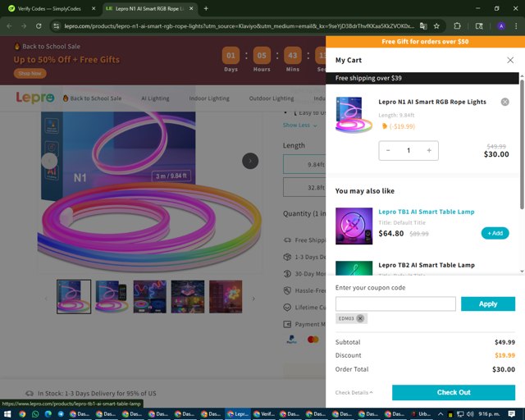Open Lepro N1 Rope Lights cart item title
The height and width of the screenshot is (420, 525).
(432, 102)
